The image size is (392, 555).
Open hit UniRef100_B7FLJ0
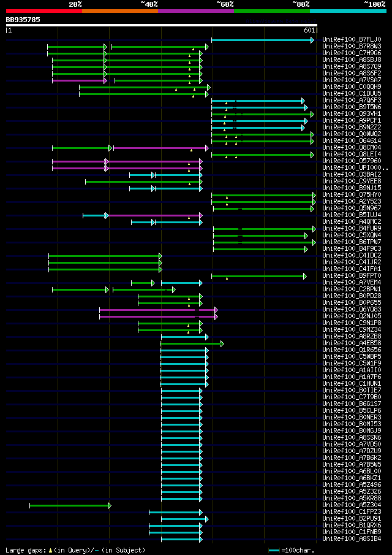(x=352, y=40)
